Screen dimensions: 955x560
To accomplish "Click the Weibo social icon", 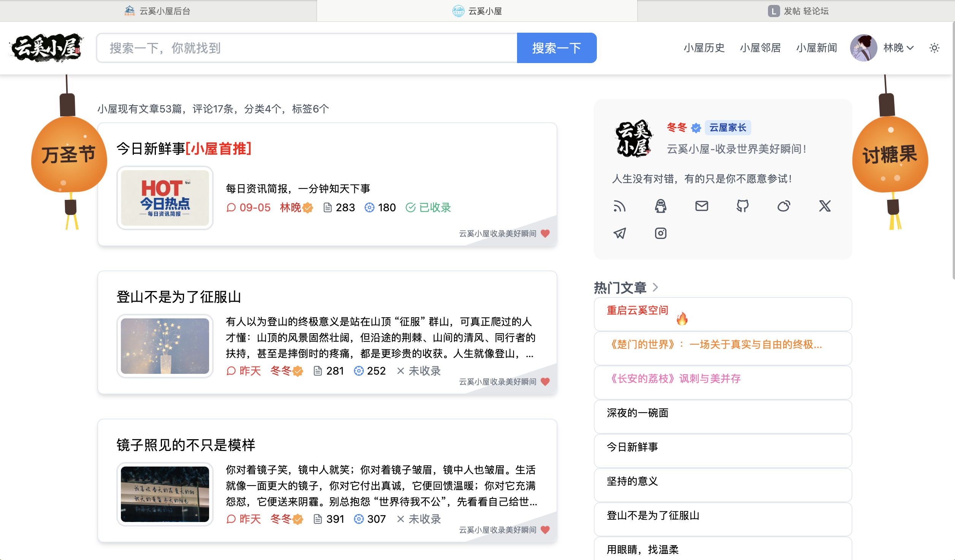I will [x=784, y=206].
